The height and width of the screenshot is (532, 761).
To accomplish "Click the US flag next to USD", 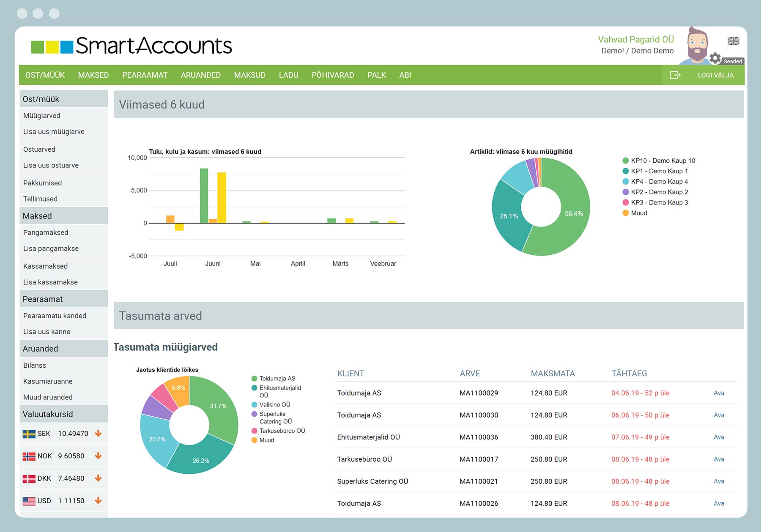I will [29, 501].
